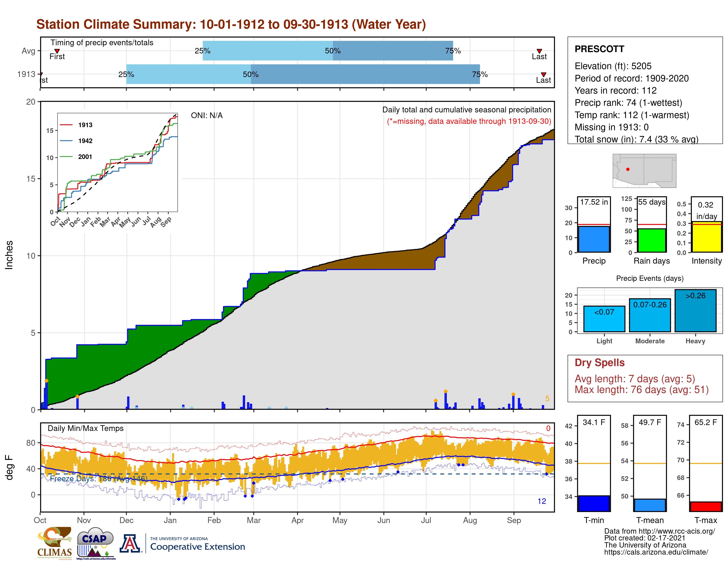Click 'Period of record: 1909-2020' text
Viewport: 728px width, 563px height.
point(631,78)
